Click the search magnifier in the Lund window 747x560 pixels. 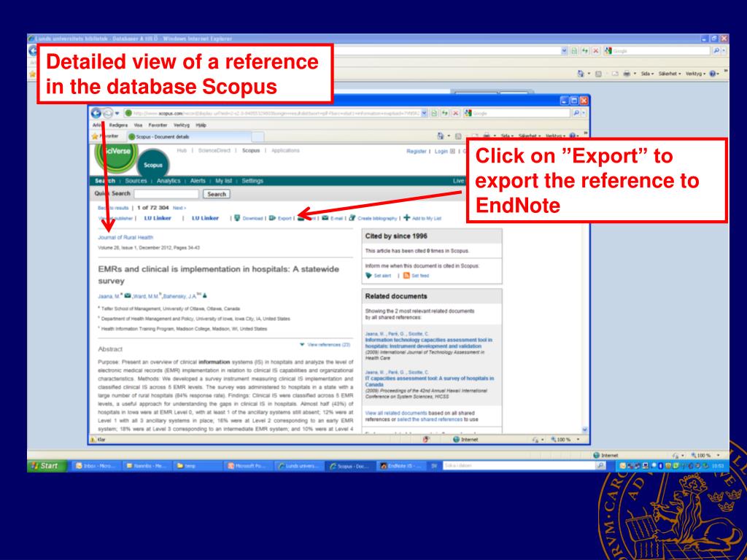[x=716, y=50]
